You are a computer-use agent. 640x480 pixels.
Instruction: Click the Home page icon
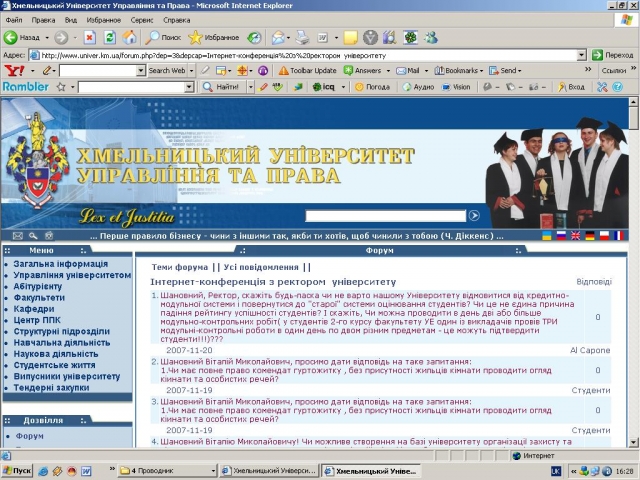tap(129, 37)
